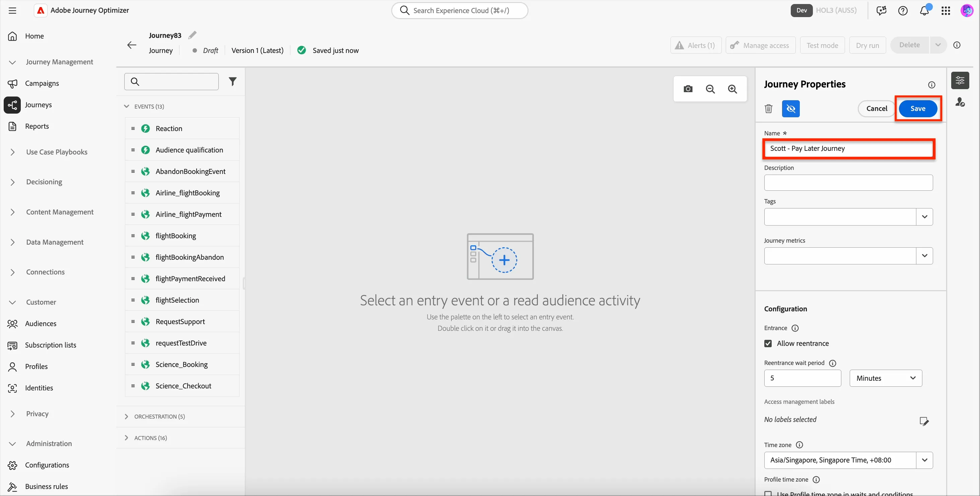The image size is (980, 496).
Task: Zoom in on the journey canvas
Action: point(732,89)
